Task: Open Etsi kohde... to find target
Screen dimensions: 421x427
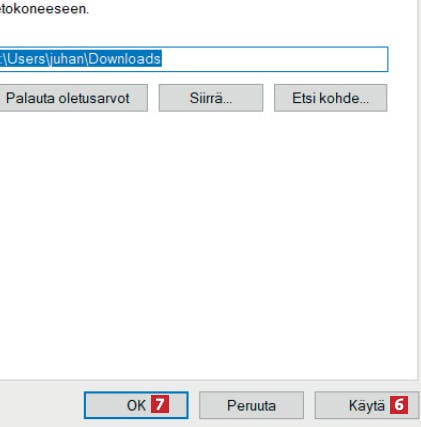Action: click(x=331, y=98)
